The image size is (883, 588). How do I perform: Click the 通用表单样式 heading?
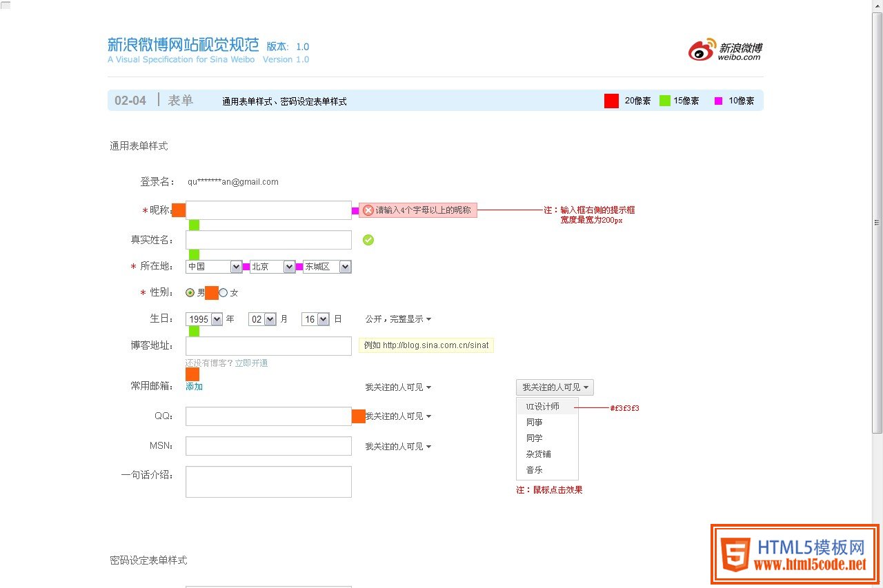pos(139,146)
